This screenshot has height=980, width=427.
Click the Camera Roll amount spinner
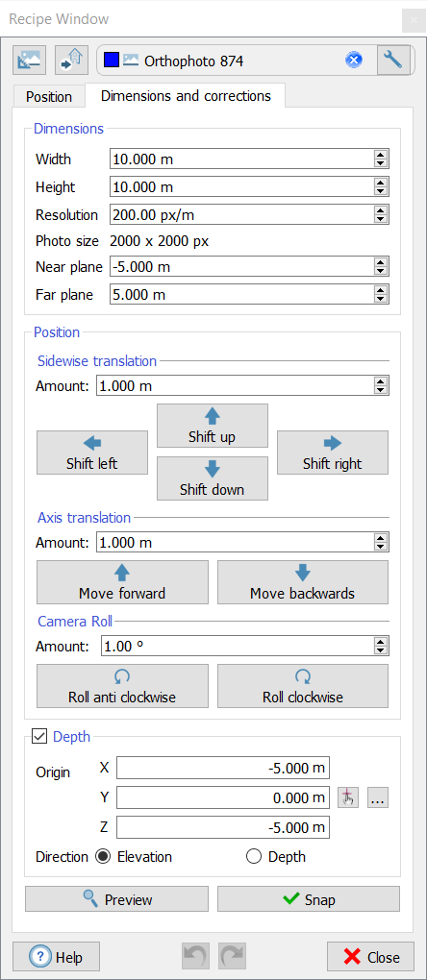tap(380, 646)
